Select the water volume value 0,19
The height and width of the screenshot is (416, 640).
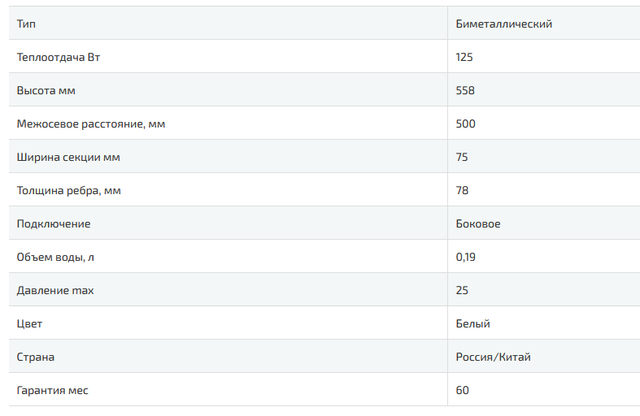coord(466,257)
